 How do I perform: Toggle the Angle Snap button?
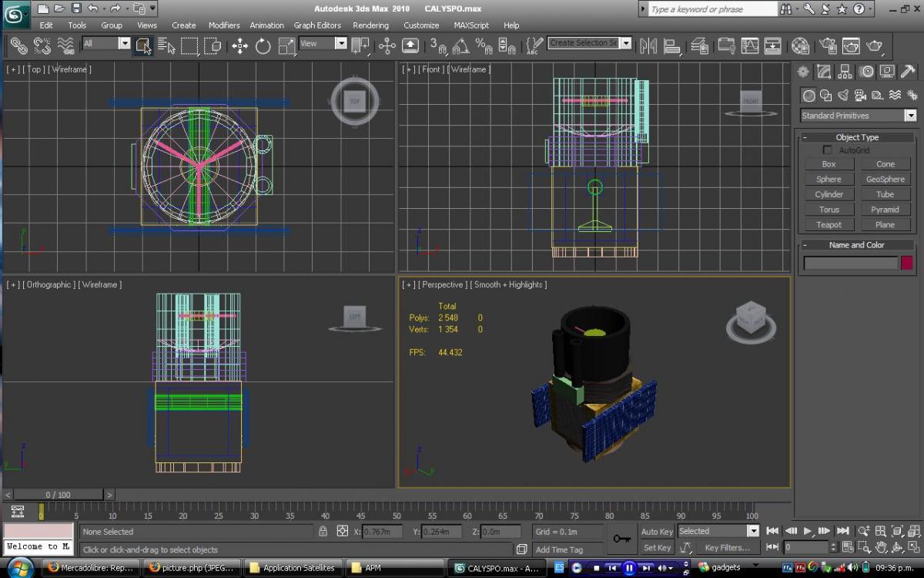pyautogui.click(x=460, y=45)
